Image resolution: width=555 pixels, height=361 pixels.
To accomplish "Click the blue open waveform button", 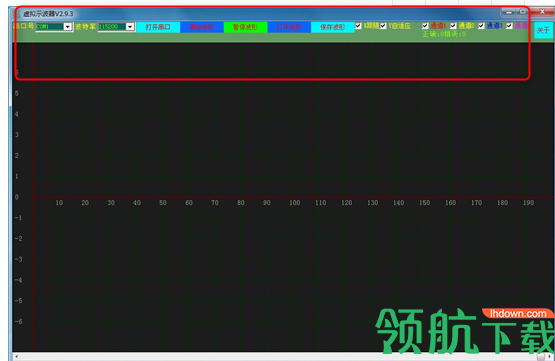I will (289, 27).
